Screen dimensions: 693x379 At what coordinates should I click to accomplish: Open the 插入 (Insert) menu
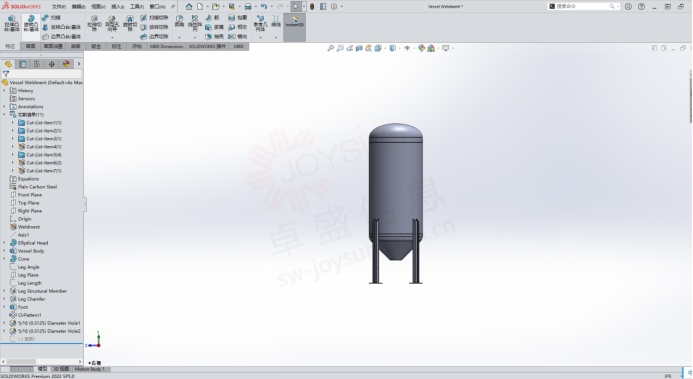[x=118, y=7]
